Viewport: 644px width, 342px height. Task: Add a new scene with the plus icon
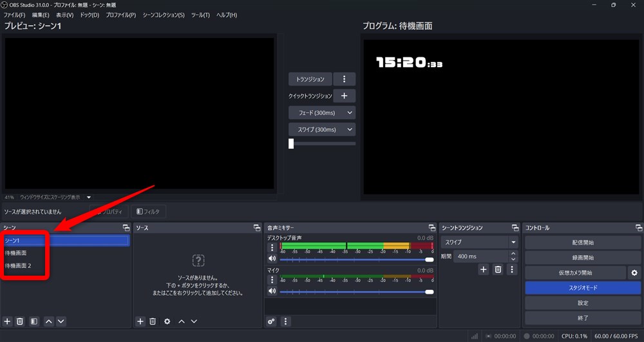click(x=7, y=321)
